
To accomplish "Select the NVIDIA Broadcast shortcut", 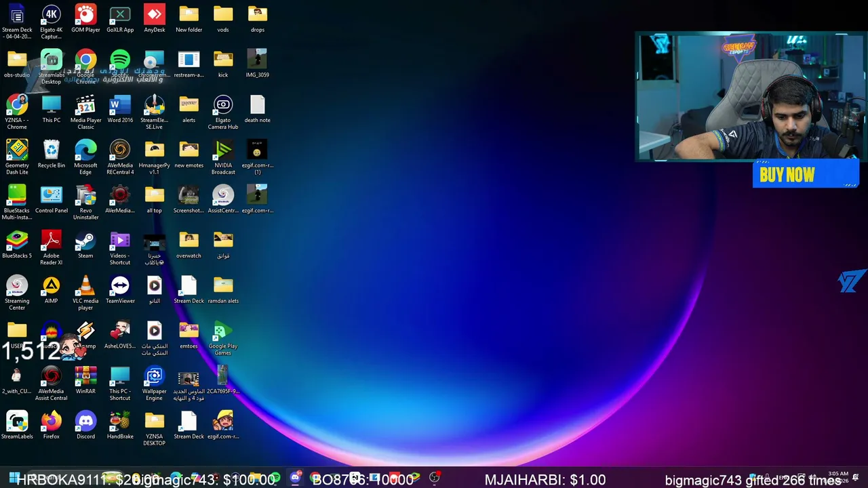I will pos(223,157).
